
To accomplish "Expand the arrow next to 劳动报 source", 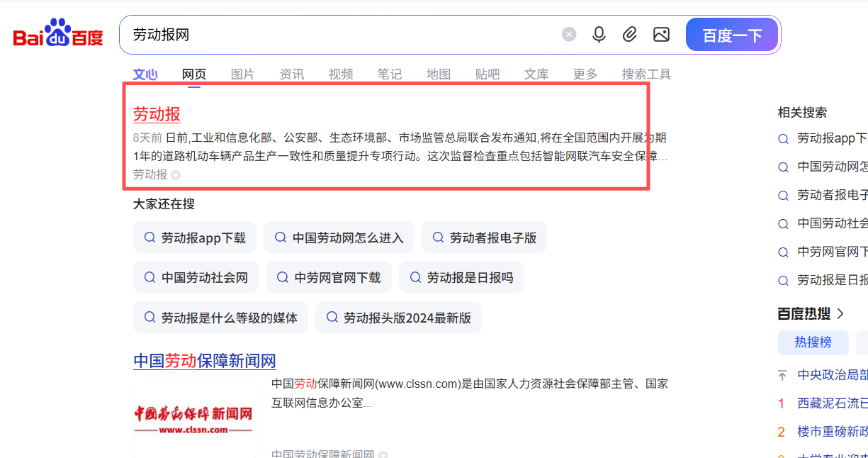I will coord(176,175).
